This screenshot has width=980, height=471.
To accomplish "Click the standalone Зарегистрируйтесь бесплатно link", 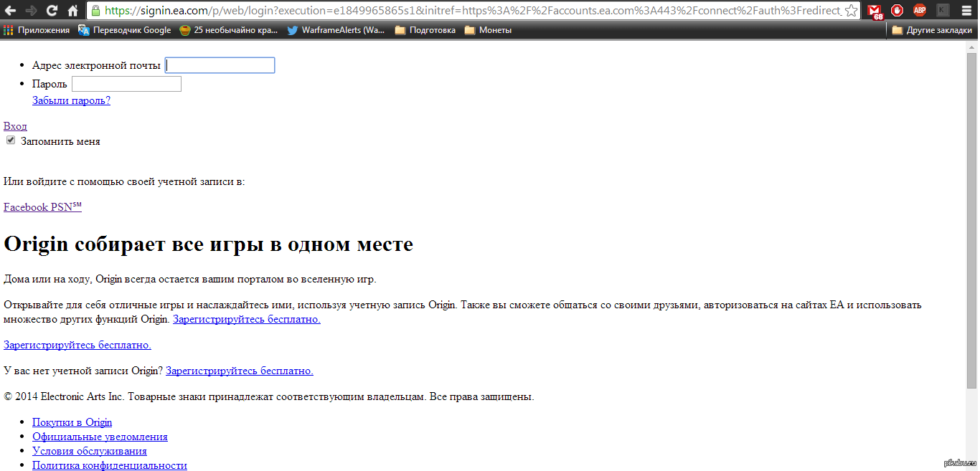I will [x=77, y=345].
